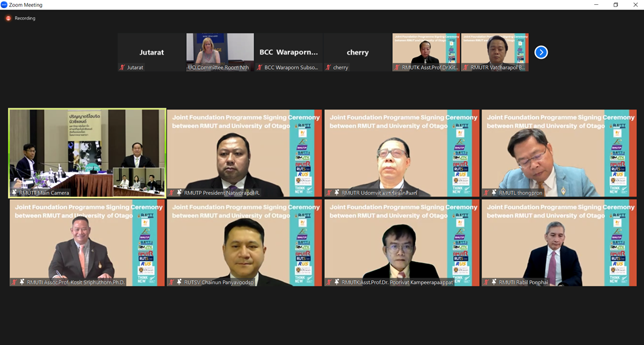Select RMUTK Asst.Prof.Dr. Poorivat video tile

click(402, 242)
